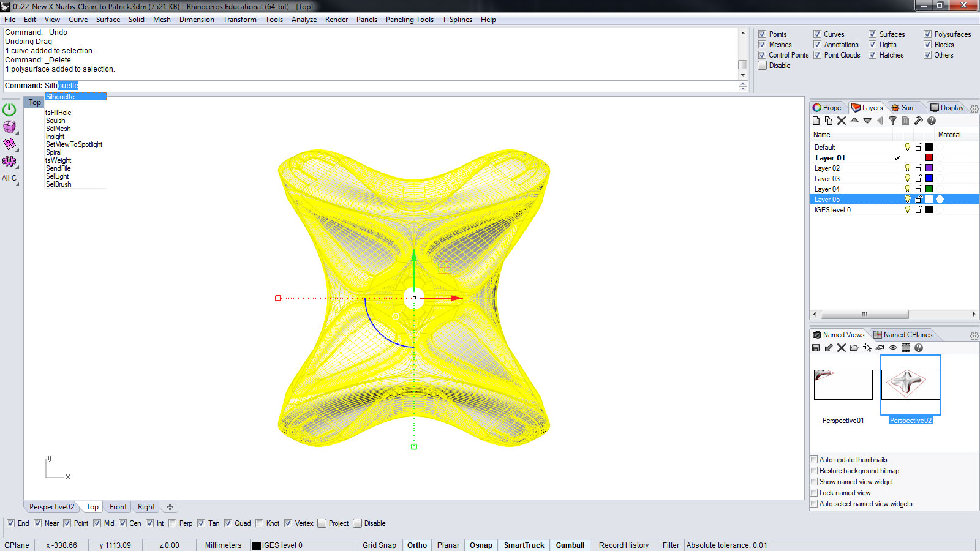This screenshot has height=551, width=980.
Task: Click the pink gear icon in left toolbar
Action: click(x=9, y=161)
